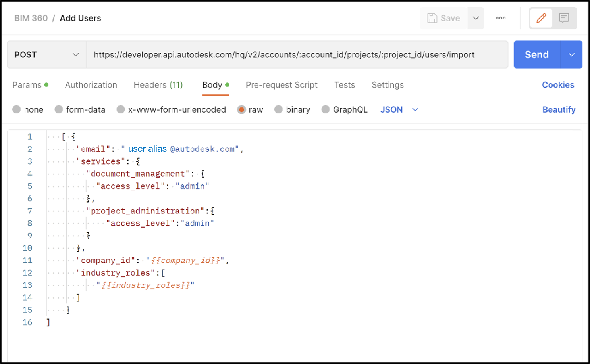
Task: Click the save options arrow next to Save
Action: click(476, 18)
